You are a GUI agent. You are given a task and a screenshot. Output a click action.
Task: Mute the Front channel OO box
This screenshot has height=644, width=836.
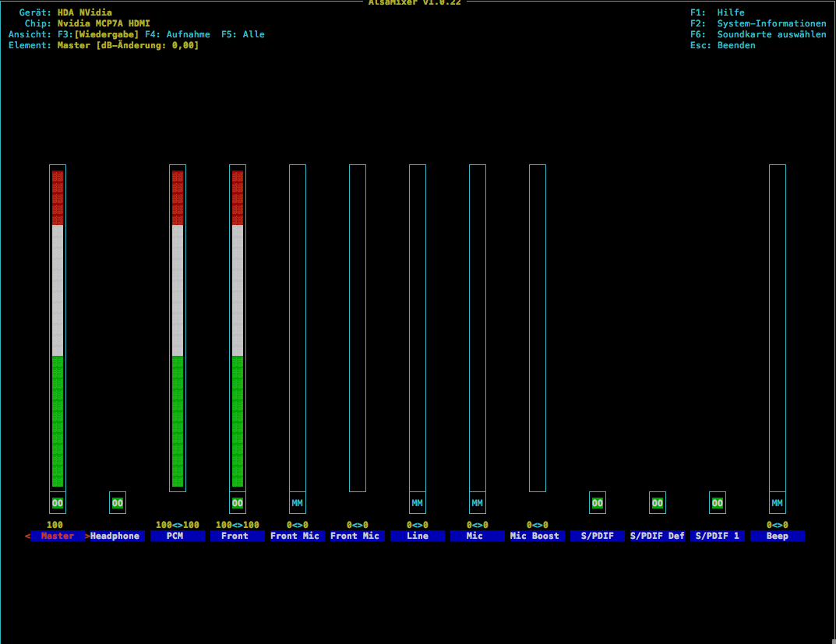point(238,503)
